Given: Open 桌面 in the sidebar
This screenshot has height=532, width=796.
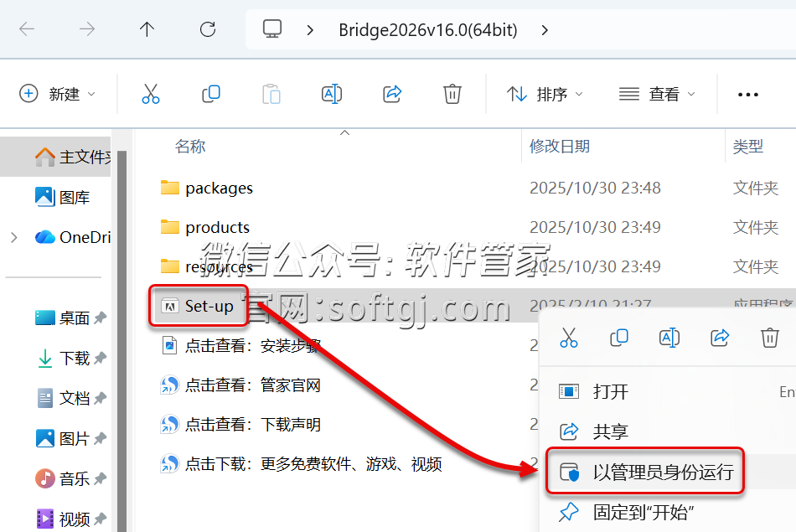Looking at the screenshot, I should (x=61, y=318).
